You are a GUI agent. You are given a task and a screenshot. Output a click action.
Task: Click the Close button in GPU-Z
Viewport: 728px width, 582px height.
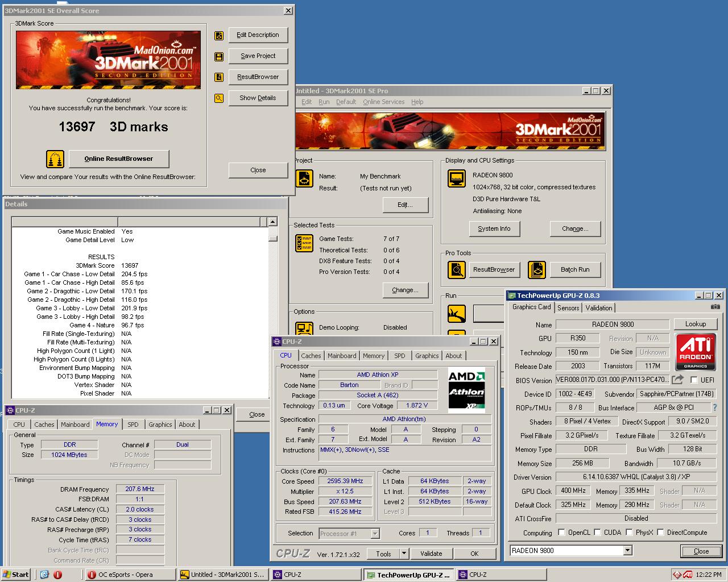click(x=701, y=551)
